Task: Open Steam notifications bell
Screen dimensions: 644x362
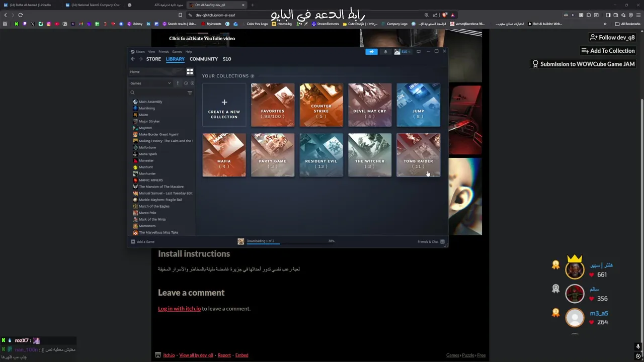Action: coord(386,51)
